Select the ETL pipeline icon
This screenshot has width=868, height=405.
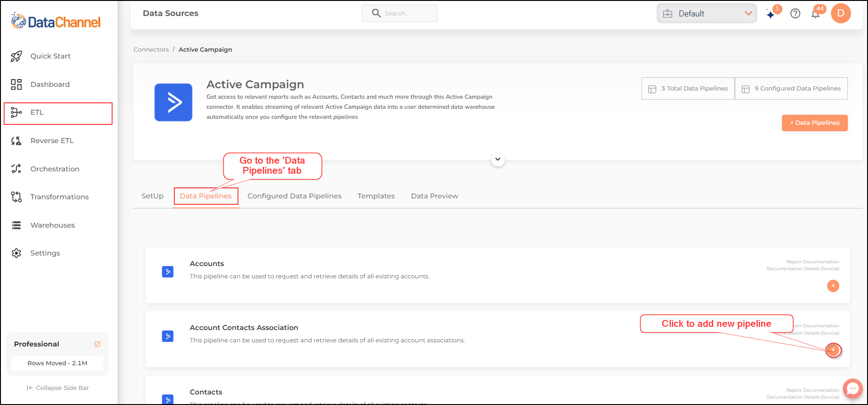point(16,112)
